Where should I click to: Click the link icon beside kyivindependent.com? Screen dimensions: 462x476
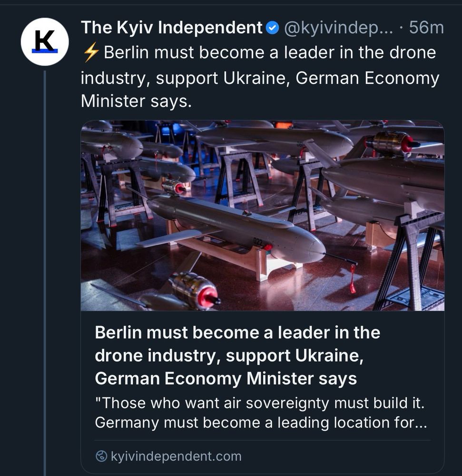[x=101, y=456]
